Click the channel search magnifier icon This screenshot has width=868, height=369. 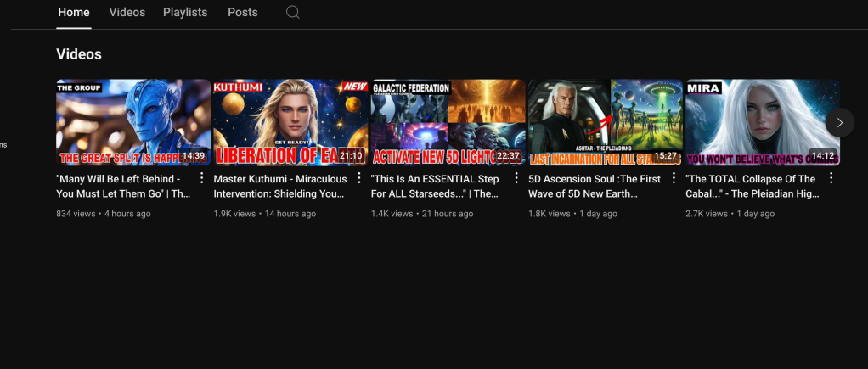point(292,13)
